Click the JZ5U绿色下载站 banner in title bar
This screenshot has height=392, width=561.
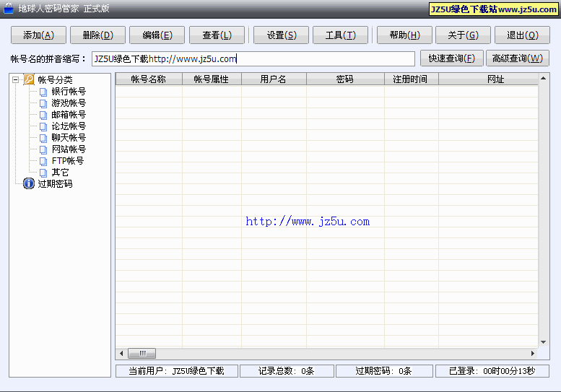pyautogui.click(x=494, y=9)
